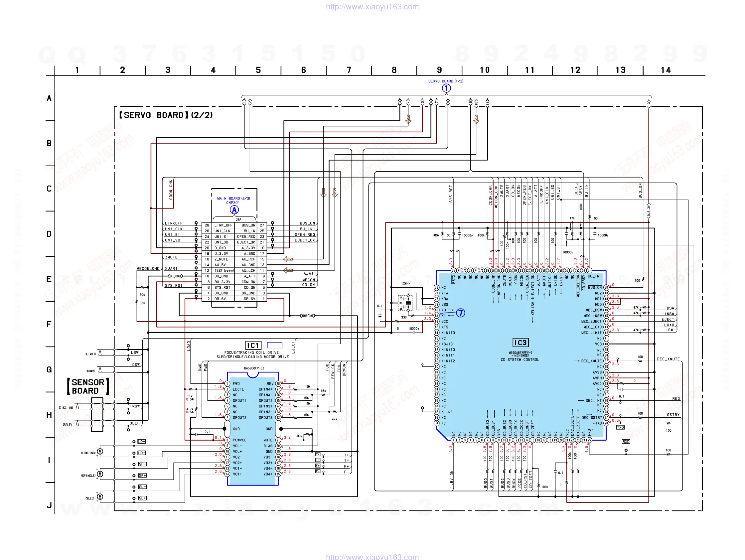The height and width of the screenshot is (560, 745).
Task: Open the xiaoyu163.com link at page bottom
Action: click(372, 557)
